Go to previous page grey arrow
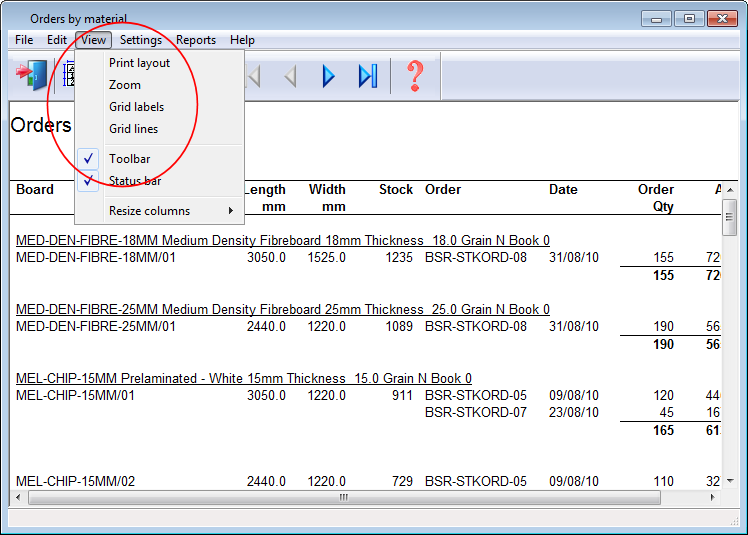Screen dimensions: 748x535 point(290,76)
